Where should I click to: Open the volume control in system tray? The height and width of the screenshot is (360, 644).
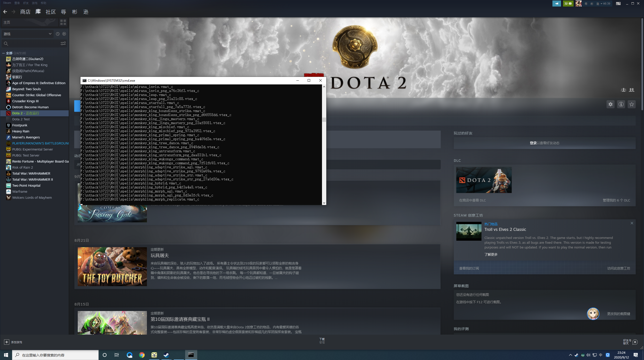click(x=588, y=355)
